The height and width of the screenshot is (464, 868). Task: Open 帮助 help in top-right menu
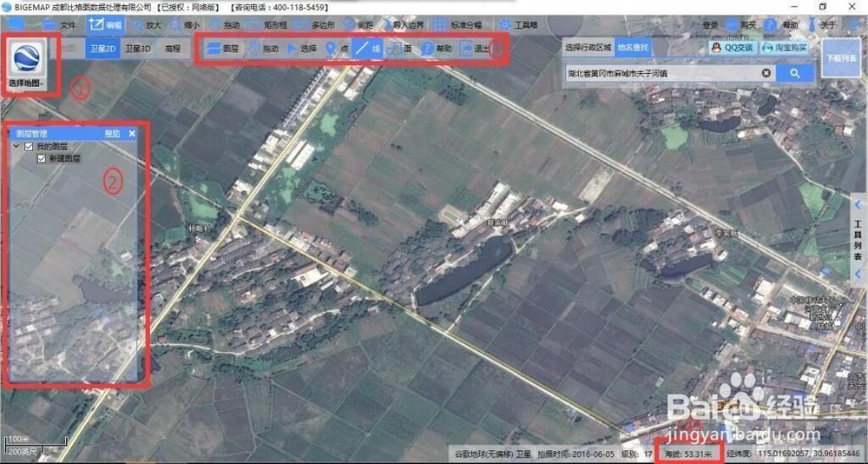pos(782,25)
